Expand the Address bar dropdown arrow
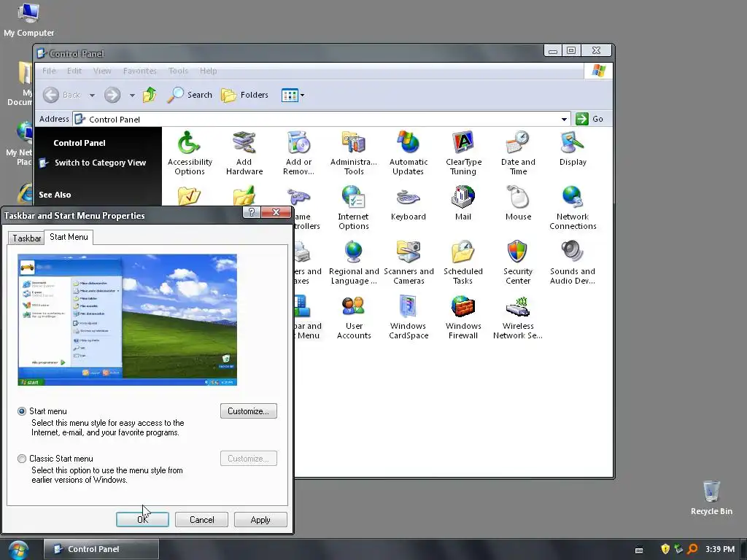The width and height of the screenshot is (747, 560). [564, 119]
